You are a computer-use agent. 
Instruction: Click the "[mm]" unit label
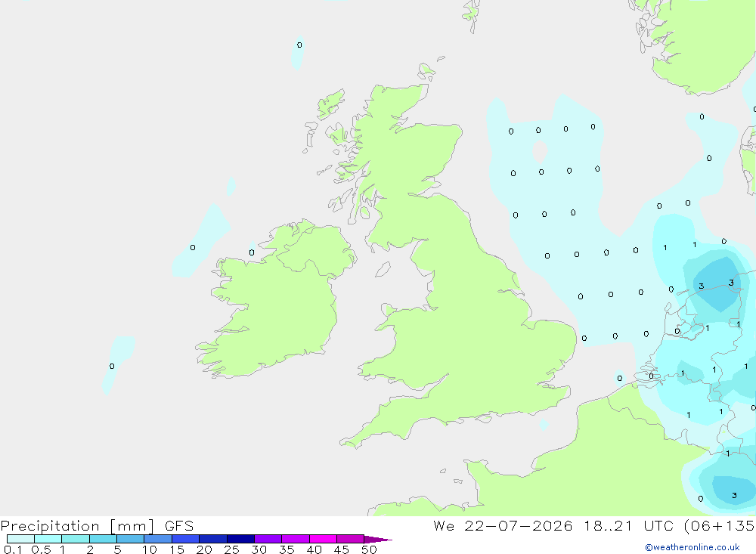132,526
